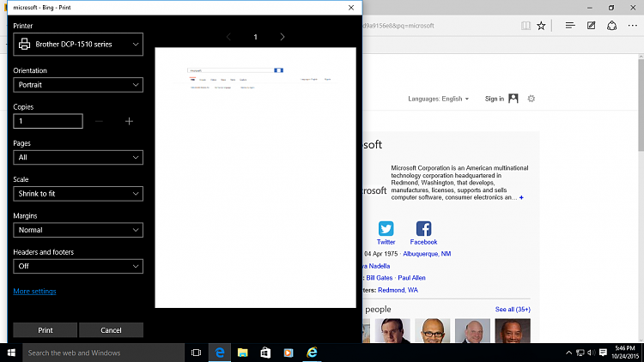Go to previous preview page arrow
The image size is (644, 362).
pyautogui.click(x=228, y=37)
